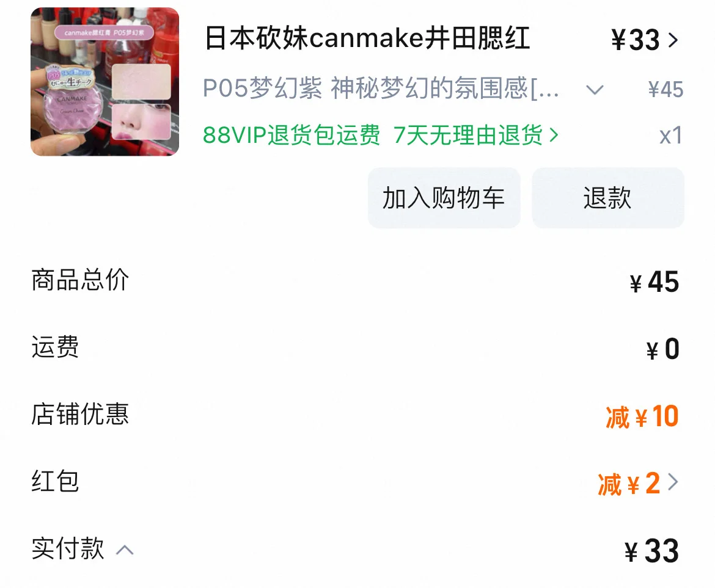The width and height of the screenshot is (715, 588).
Task: Click the arrow next to ¥33 price
Action: tap(673, 40)
